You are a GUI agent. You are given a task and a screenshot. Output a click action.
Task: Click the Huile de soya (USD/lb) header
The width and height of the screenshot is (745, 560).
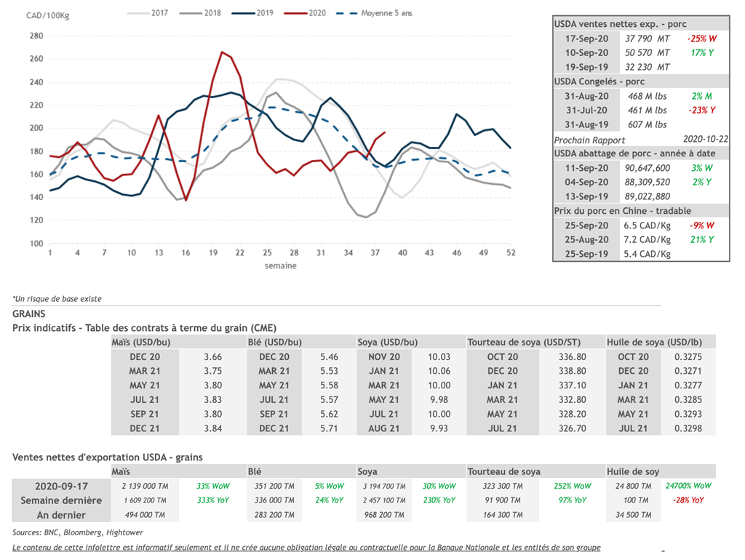[654, 342]
